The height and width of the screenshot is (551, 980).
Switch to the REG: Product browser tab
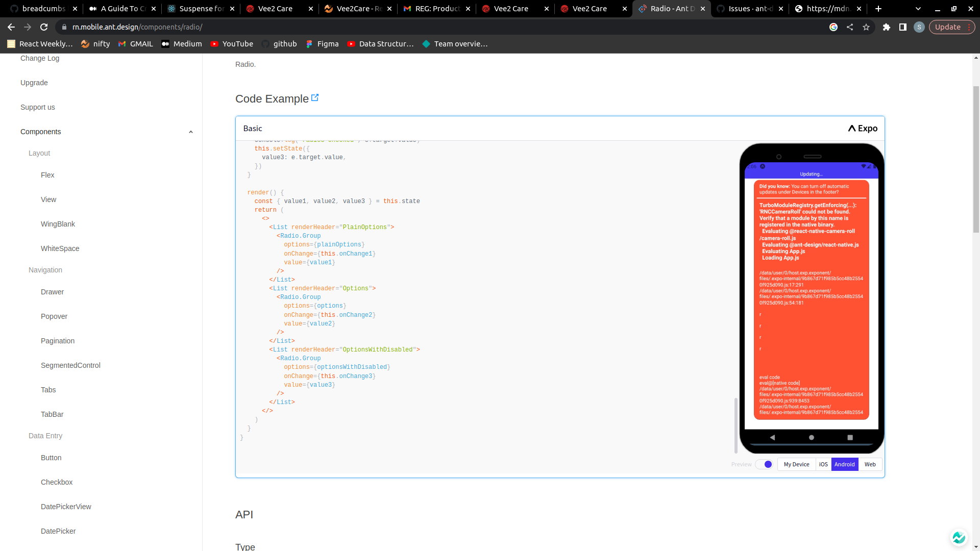tap(434, 9)
